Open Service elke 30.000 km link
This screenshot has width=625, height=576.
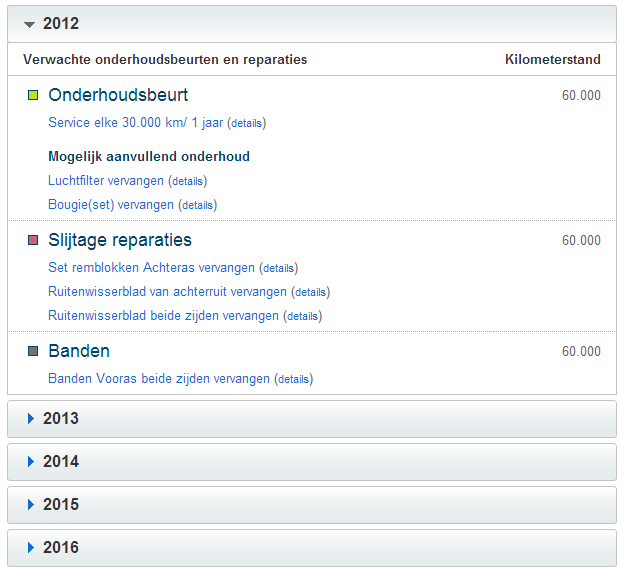135,123
